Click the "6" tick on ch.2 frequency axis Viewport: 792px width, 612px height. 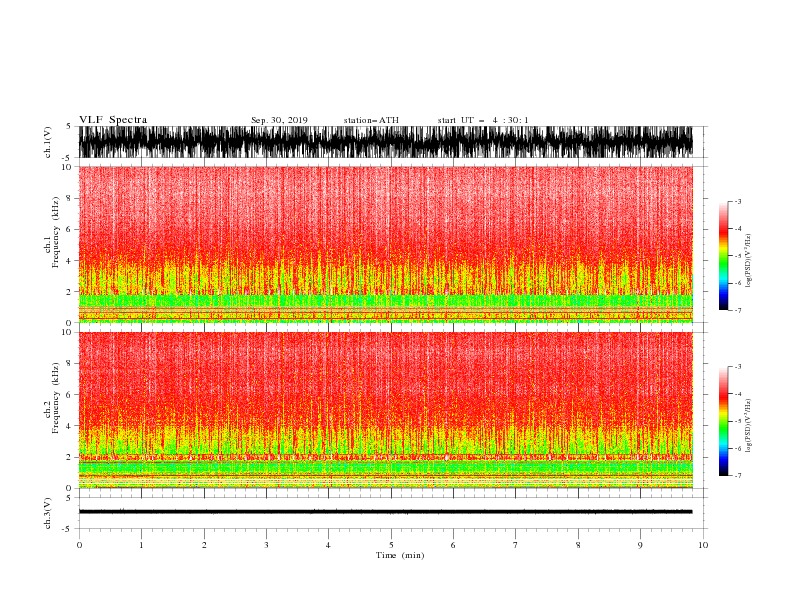(x=68, y=395)
